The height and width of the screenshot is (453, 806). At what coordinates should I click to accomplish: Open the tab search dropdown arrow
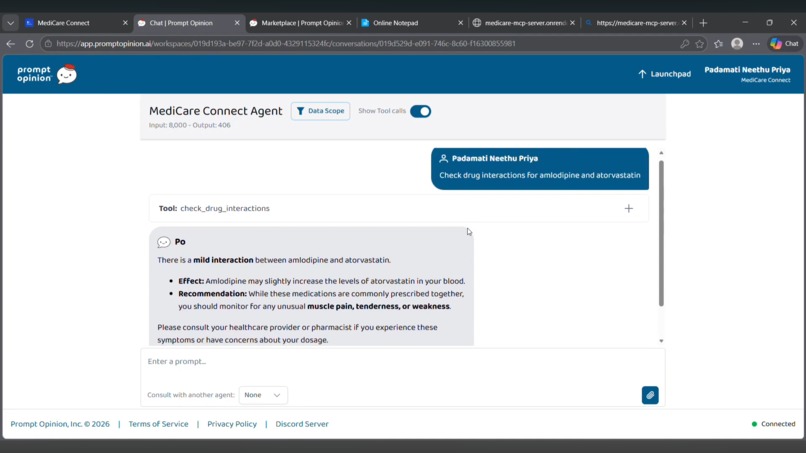pyautogui.click(x=10, y=23)
